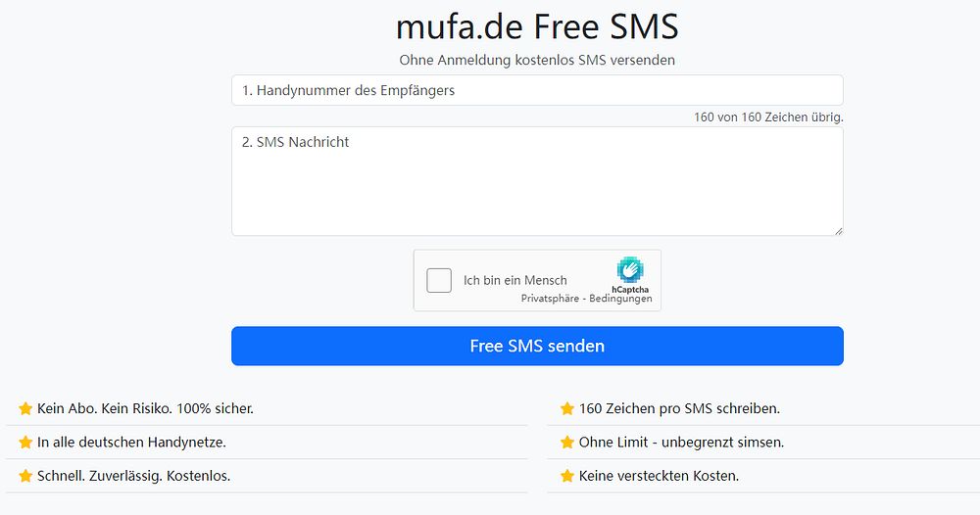This screenshot has width=980, height=515.
Task: Focus the SMS Nachricht text area
Action: point(537,182)
